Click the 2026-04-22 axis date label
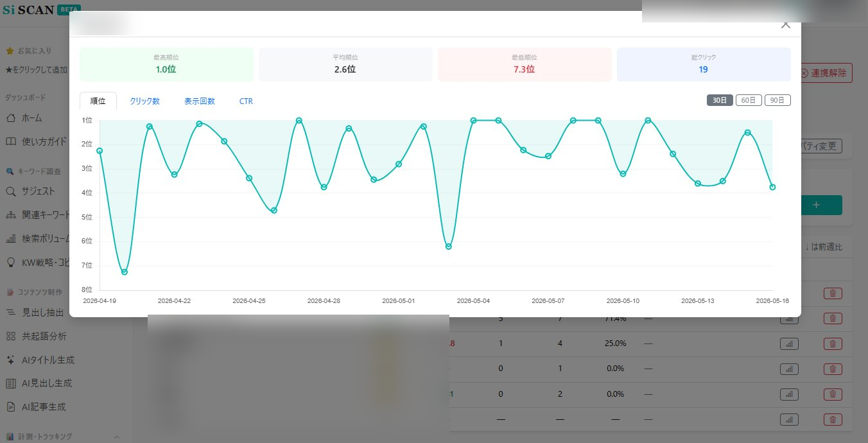Screen dimensions: 868x443 click(174, 300)
